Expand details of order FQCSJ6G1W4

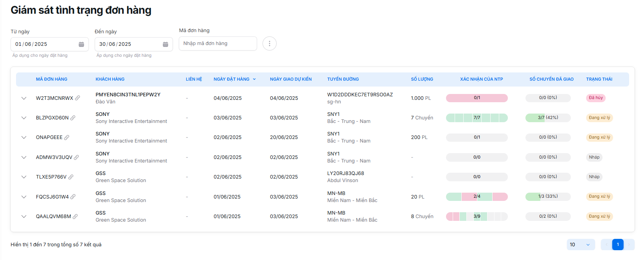[x=24, y=197]
